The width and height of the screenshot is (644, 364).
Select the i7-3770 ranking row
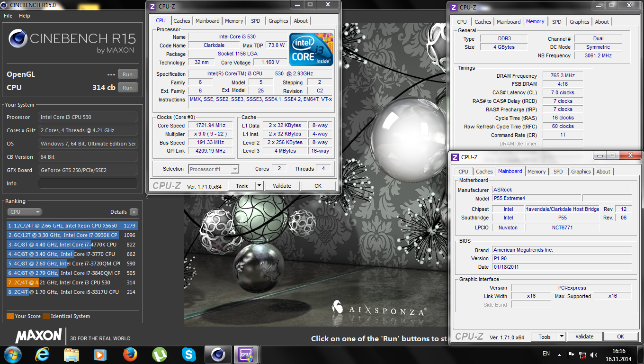pos(72,254)
